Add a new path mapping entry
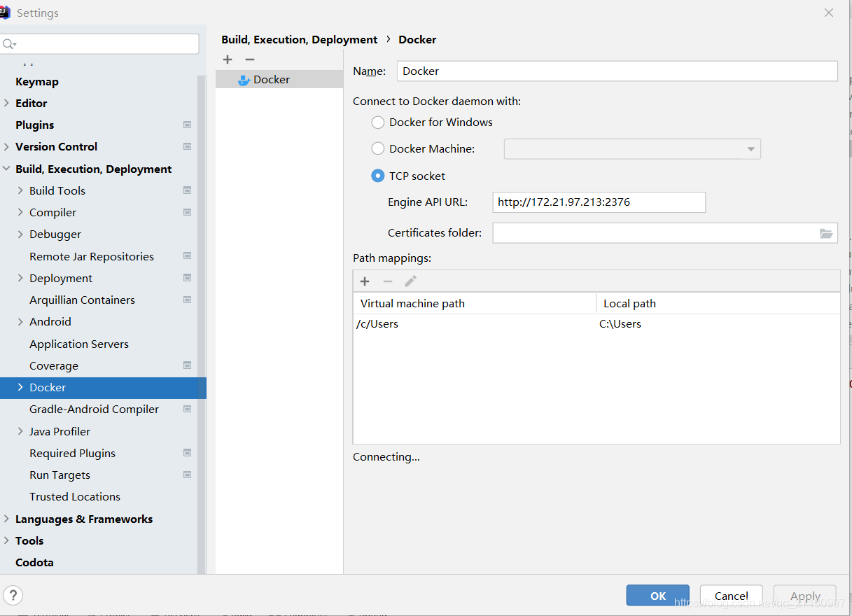The image size is (852, 616). [x=365, y=281]
